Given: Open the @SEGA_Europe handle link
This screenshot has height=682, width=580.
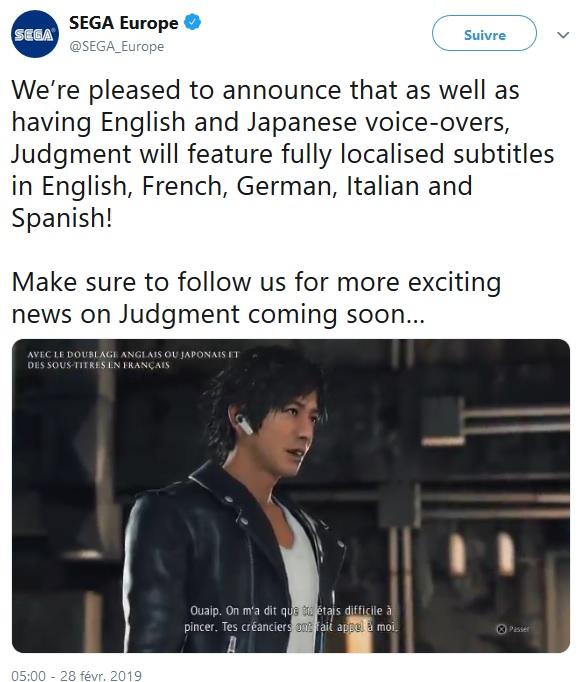Looking at the screenshot, I should (117, 46).
